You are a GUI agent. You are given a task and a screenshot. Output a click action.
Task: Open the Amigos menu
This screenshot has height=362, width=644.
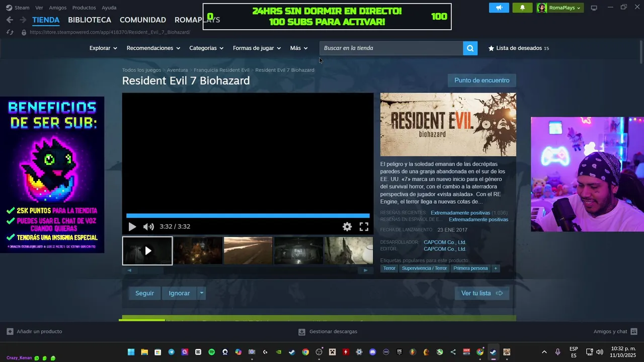58,8
